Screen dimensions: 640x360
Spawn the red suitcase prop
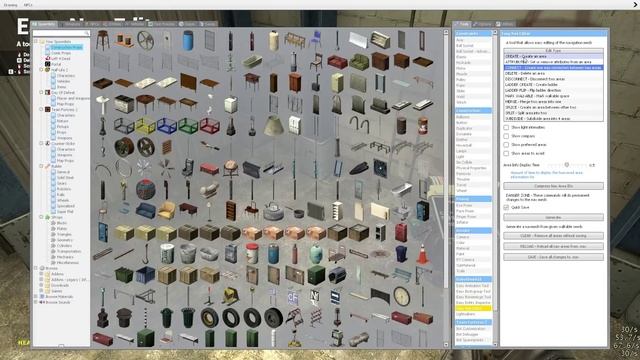402,232
